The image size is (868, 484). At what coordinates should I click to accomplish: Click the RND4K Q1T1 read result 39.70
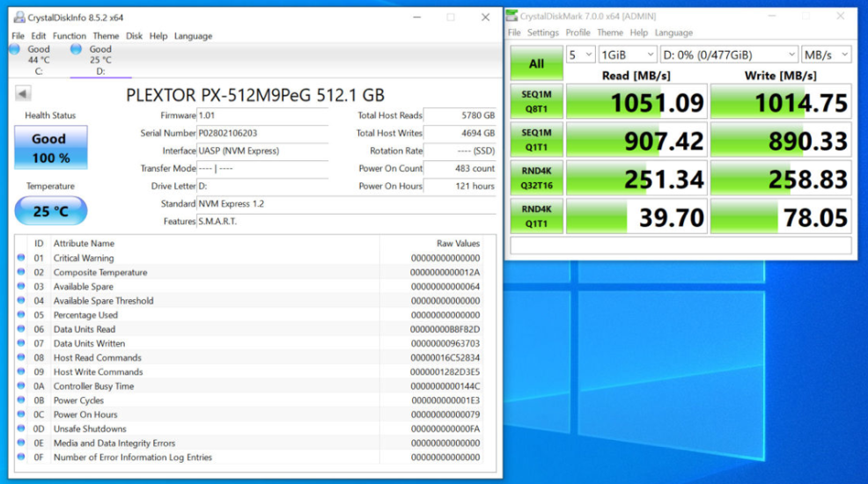coord(636,216)
